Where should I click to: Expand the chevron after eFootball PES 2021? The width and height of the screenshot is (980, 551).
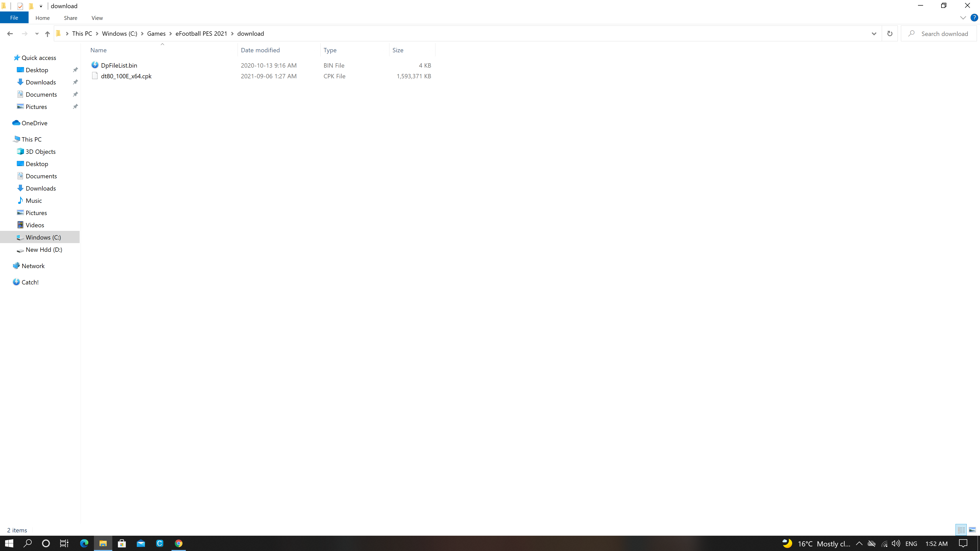point(232,33)
